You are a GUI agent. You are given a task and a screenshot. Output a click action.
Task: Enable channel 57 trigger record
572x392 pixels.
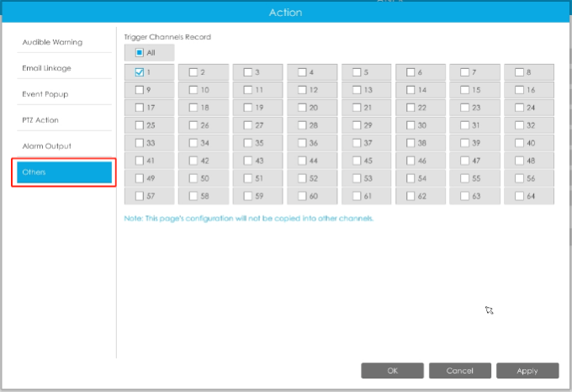click(140, 196)
